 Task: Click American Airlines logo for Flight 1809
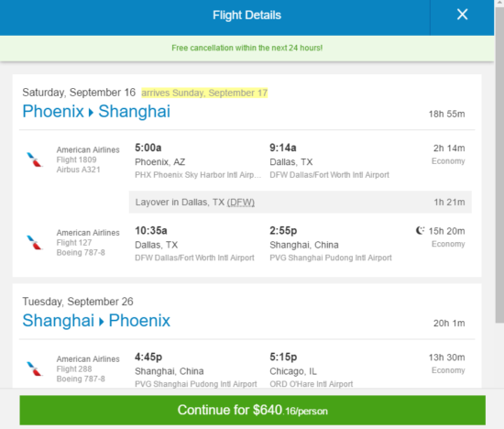click(x=35, y=159)
